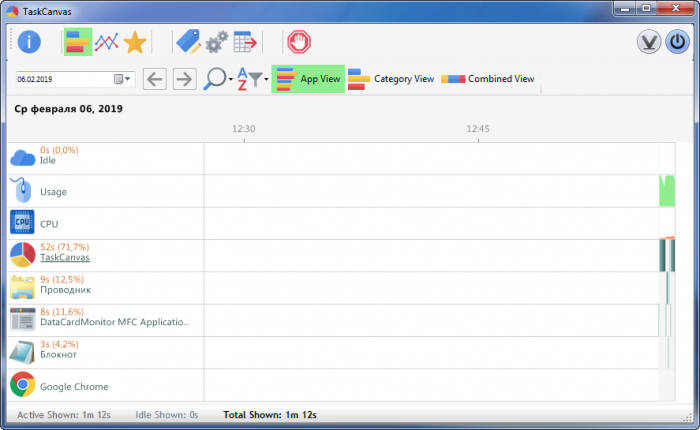
Task: Select the Google Chrome row label
Action: (74, 387)
